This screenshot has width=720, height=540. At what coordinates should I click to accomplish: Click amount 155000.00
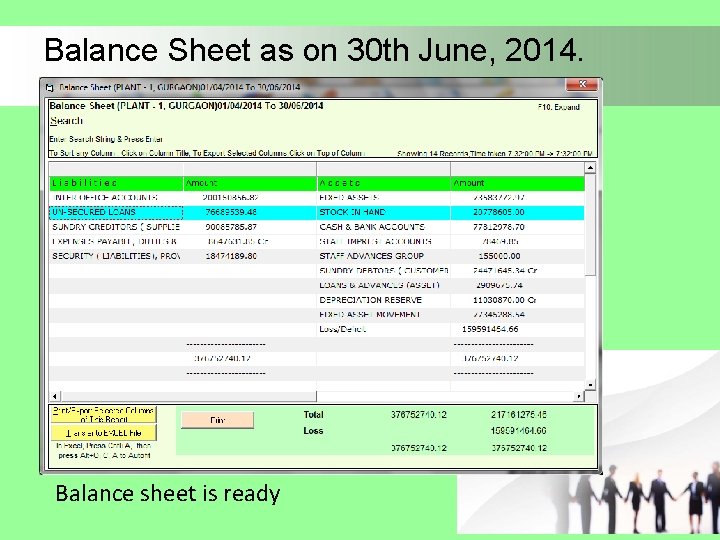pyautogui.click(x=499, y=256)
